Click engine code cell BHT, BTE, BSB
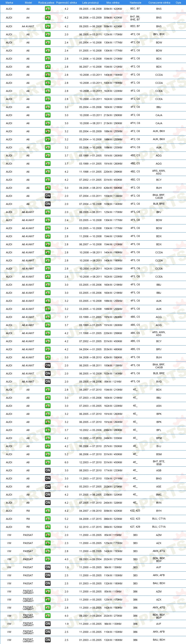This screenshot has width=186, height=644. [x=159, y=463]
